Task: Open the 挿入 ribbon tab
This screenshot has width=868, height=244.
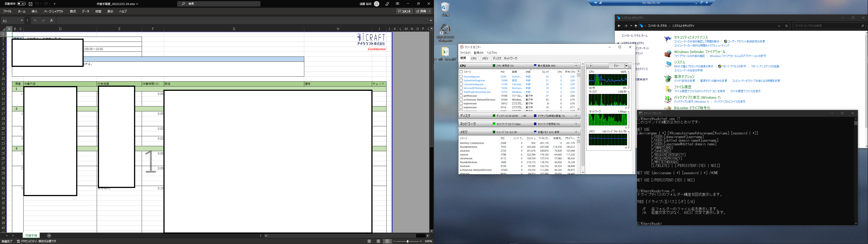Action: click(35, 12)
